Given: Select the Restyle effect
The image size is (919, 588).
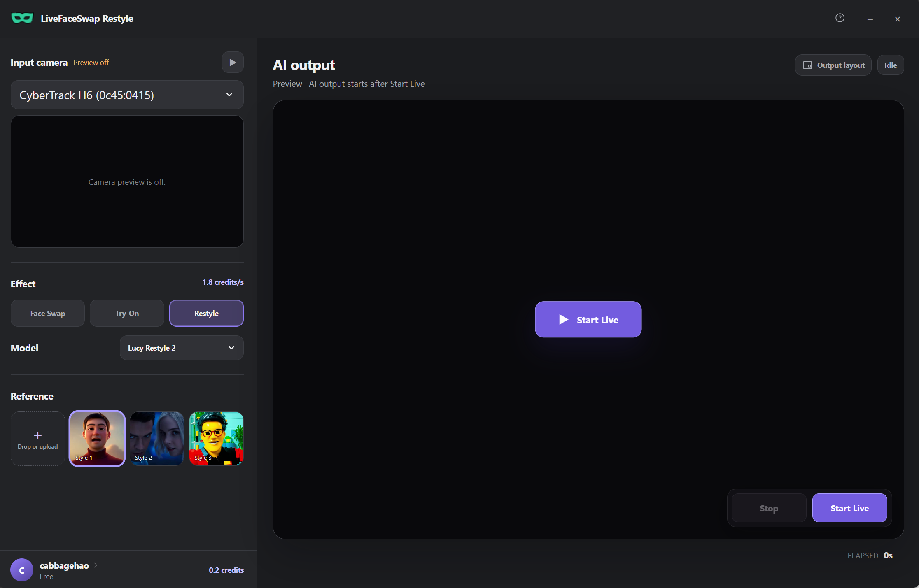Looking at the screenshot, I should [x=206, y=313].
